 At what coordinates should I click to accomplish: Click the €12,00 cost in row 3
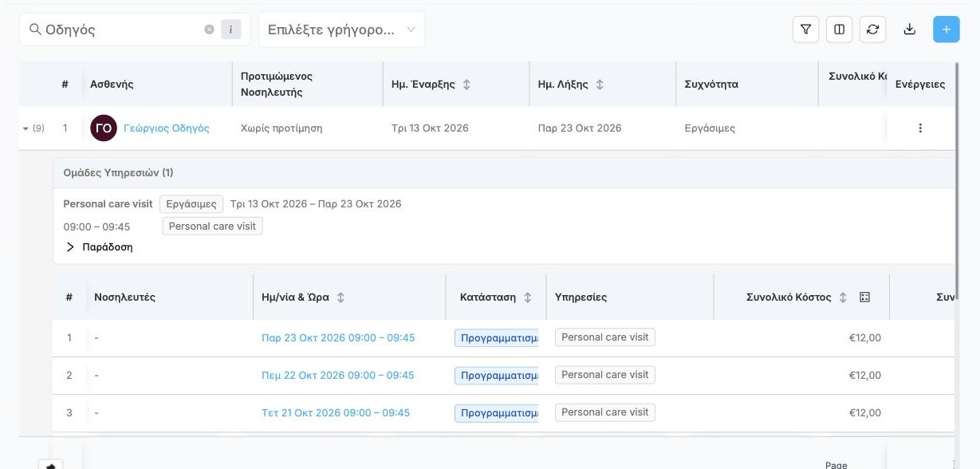865,413
